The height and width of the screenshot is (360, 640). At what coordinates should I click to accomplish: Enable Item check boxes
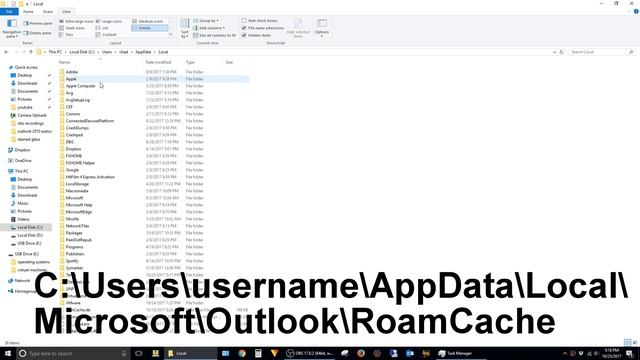(x=259, y=21)
